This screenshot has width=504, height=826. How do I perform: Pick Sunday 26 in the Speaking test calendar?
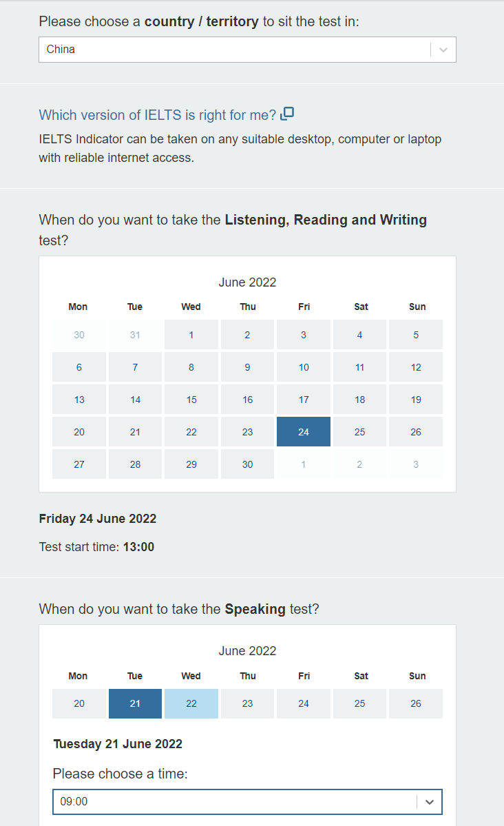[x=416, y=704]
